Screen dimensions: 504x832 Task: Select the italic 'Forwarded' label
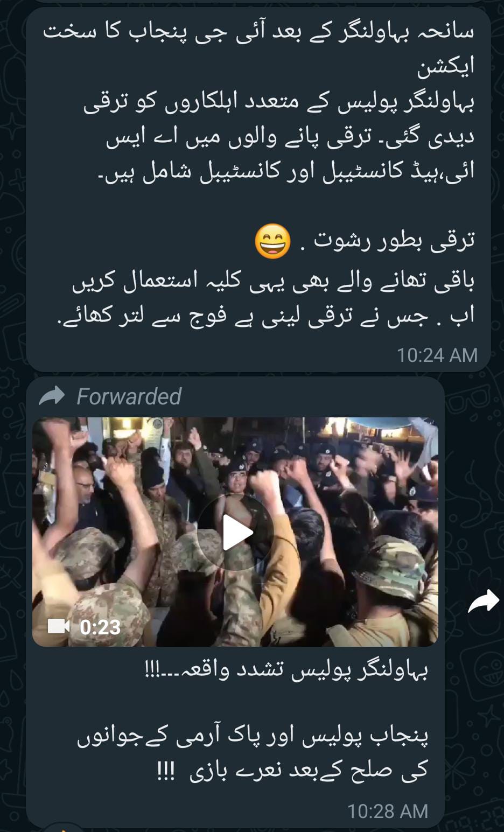coord(129,396)
